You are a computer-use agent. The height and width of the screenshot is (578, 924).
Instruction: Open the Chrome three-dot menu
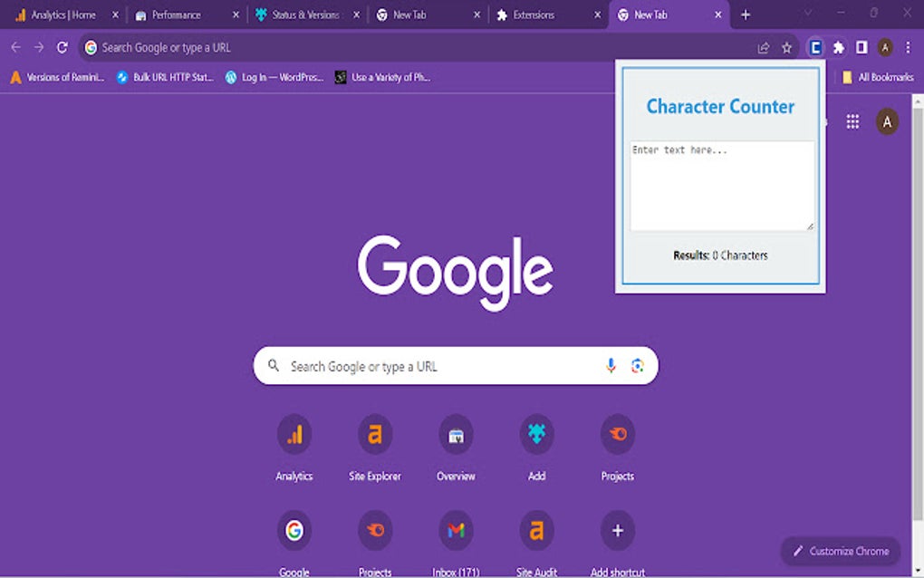pyautogui.click(x=909, y=47)
